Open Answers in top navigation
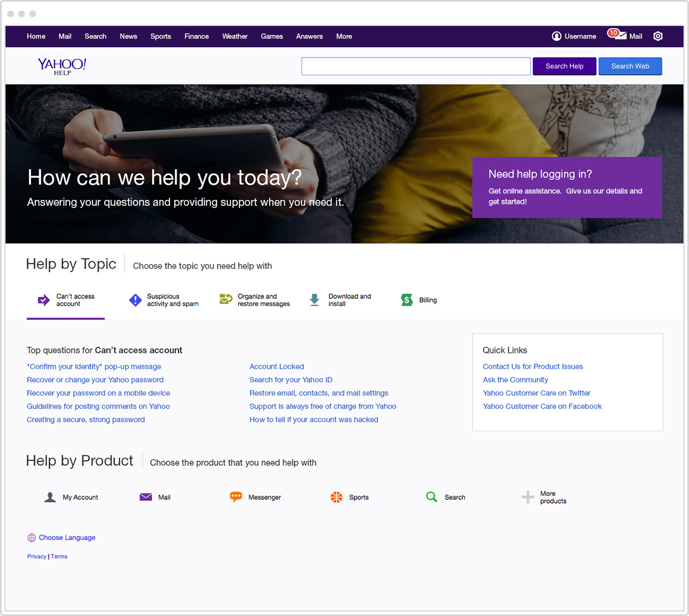This screenshot has width=689, height=616. tap(309, 37)
